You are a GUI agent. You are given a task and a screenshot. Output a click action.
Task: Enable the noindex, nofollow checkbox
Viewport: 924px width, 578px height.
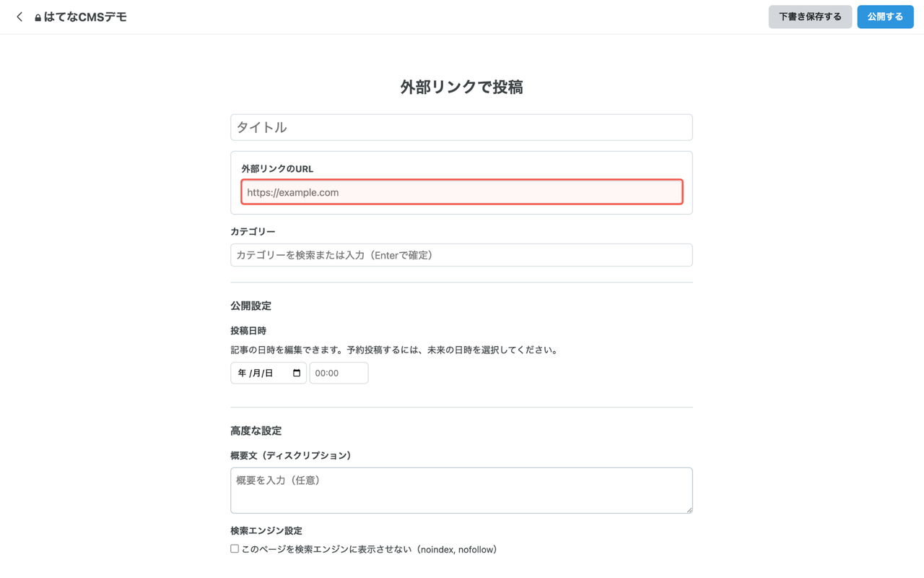[x=234, y=548]
